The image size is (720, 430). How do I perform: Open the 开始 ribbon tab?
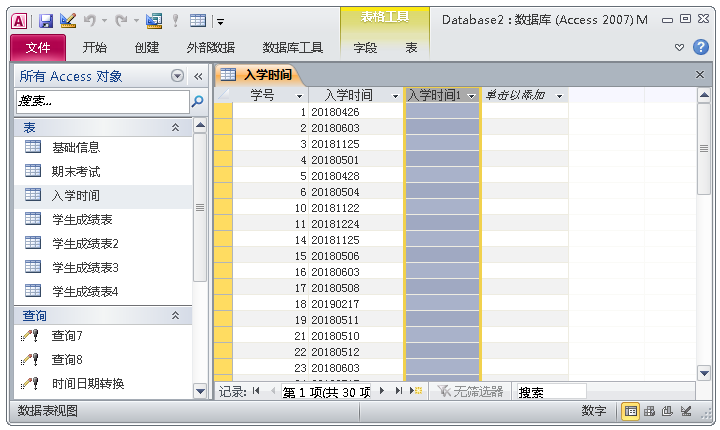95,47
